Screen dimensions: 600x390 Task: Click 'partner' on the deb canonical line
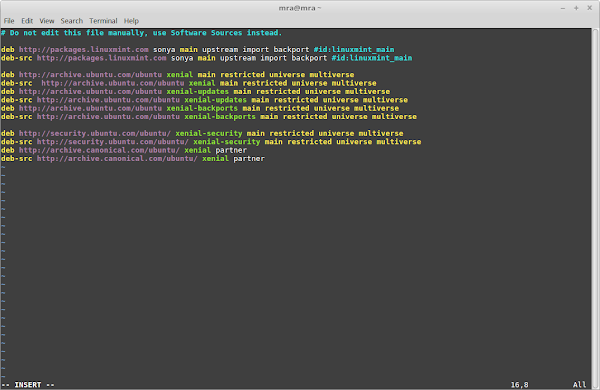(231, 150)
